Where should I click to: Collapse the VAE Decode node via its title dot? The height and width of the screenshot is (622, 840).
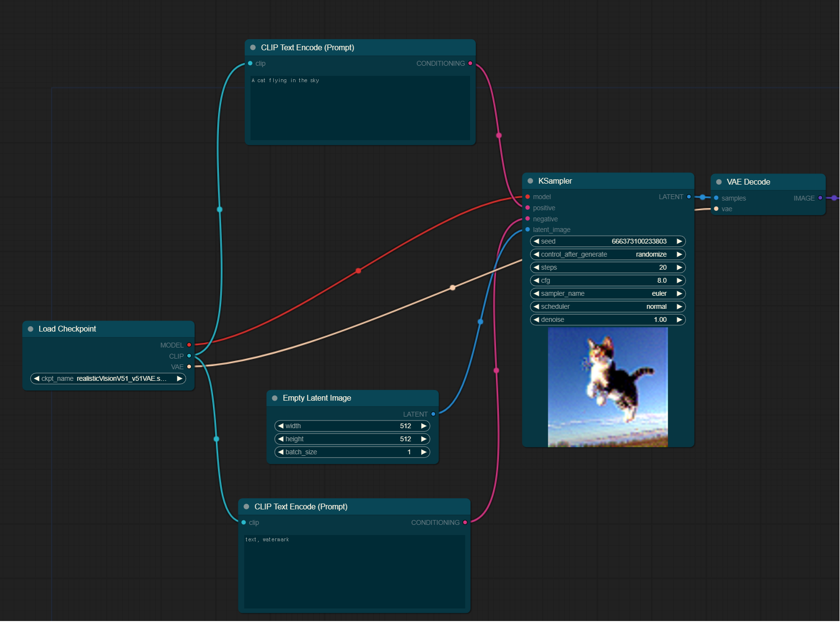pos(719,182)
